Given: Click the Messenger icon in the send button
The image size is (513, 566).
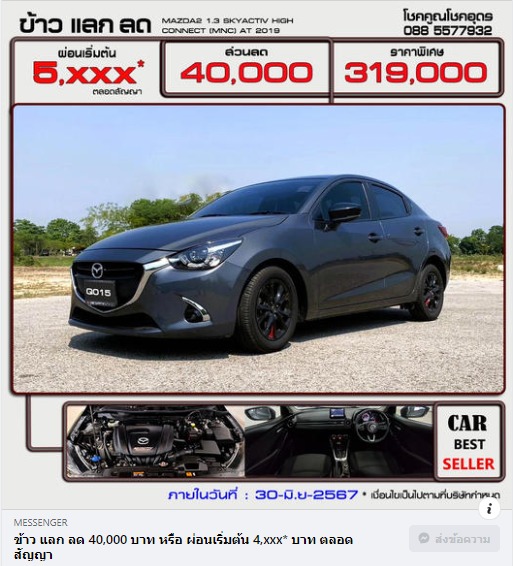Looking at the screenshot, I should pyautogui.click(x=424, y=538).
